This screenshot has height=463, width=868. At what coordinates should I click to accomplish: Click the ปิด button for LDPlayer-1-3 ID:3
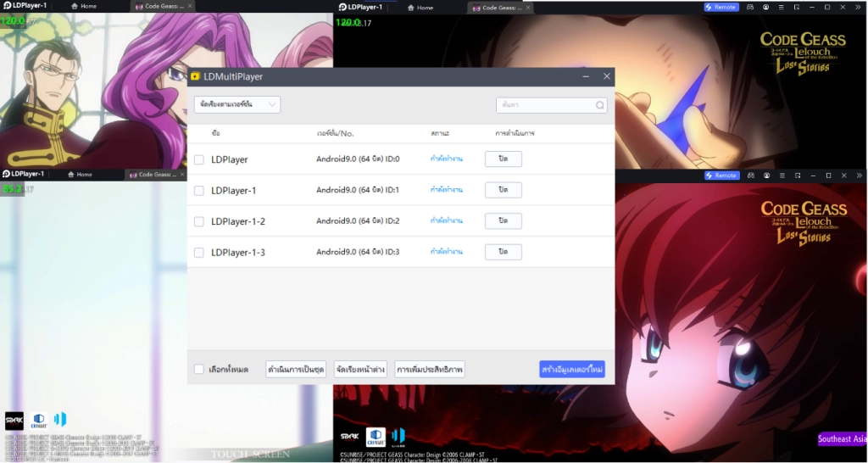[x=504, y=252]
